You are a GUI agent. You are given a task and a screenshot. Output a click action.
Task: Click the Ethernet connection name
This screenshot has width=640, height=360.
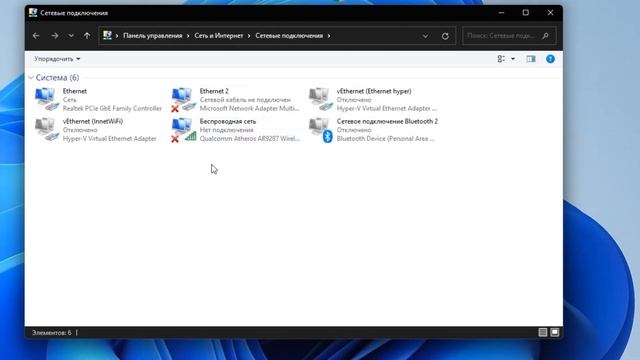[x=75, y=91]
